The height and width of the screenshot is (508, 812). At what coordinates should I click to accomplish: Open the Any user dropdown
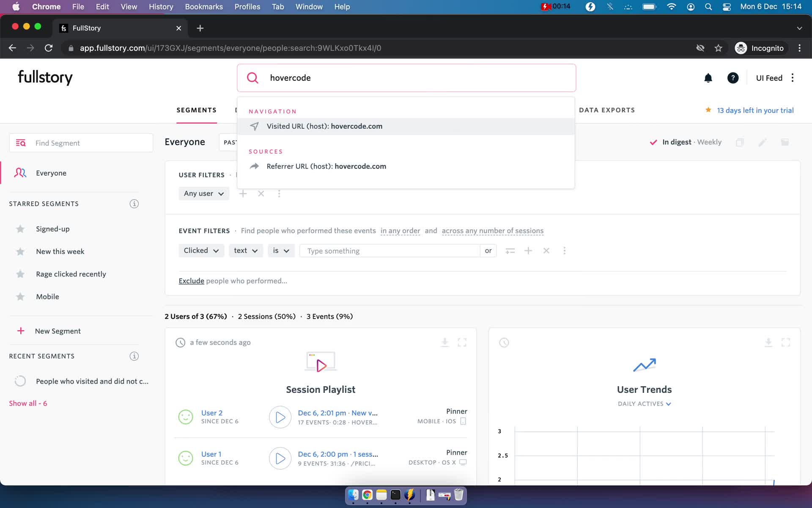(x=204, y=193)
